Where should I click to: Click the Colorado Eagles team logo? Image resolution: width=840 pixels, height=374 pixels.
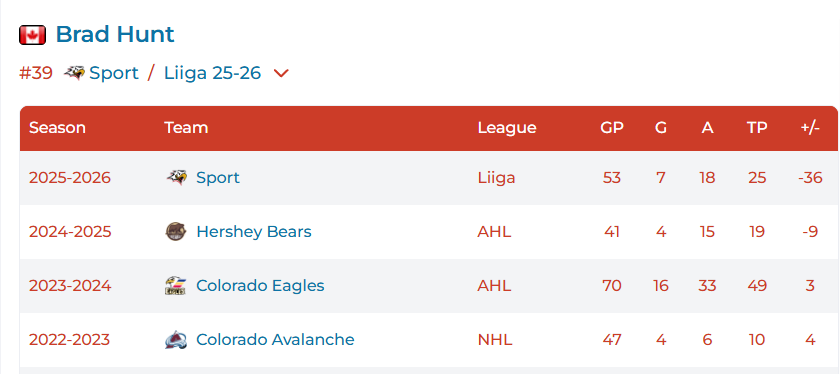coord(176,286)
